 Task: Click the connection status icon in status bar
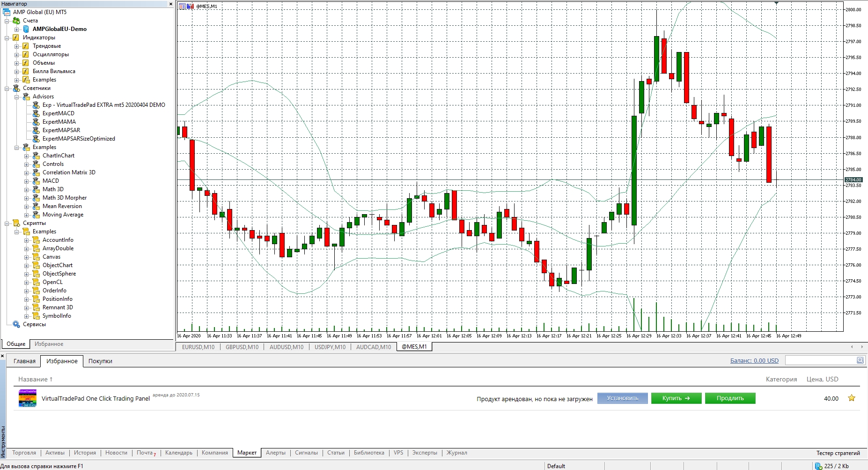(x=818, y=466)
